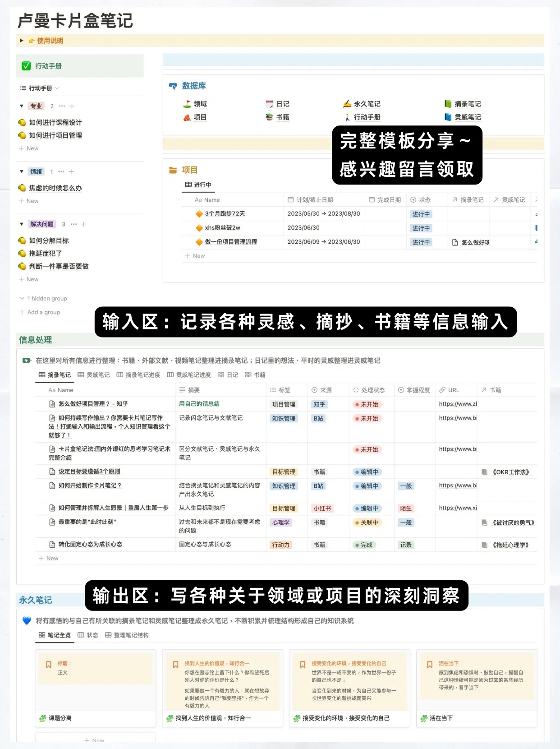Collapse the 专业 group triangle
The height and width of the screenshot is (749, 560).
(x=21, y=106)
